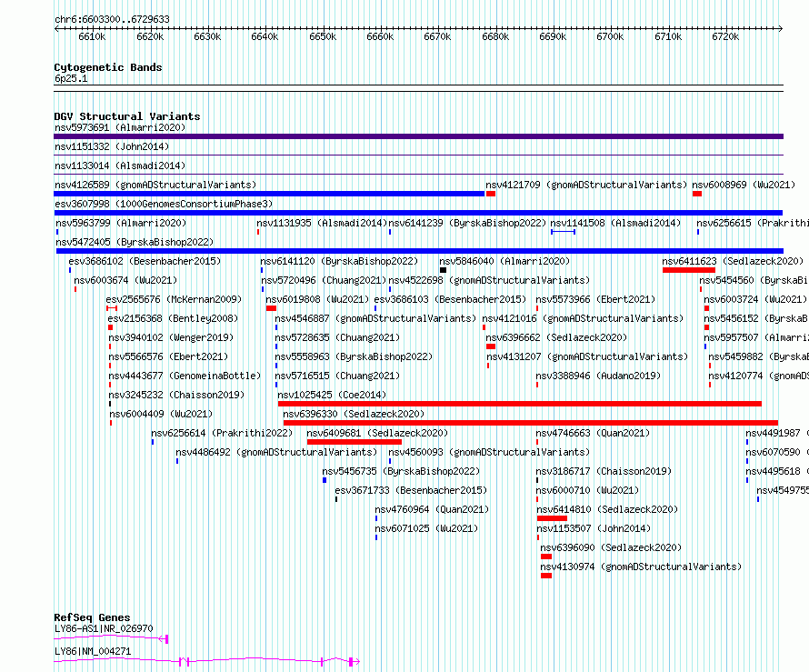Screen dimensions: 809x672
Task: Select the red nsv4130974 gnomAD marker
Action: 546,576
